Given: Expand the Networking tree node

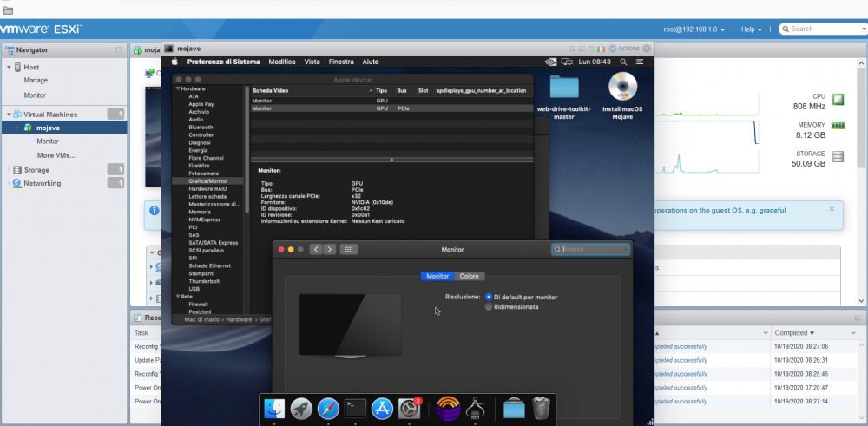Looking at the screenshot, I should point(9,183).
